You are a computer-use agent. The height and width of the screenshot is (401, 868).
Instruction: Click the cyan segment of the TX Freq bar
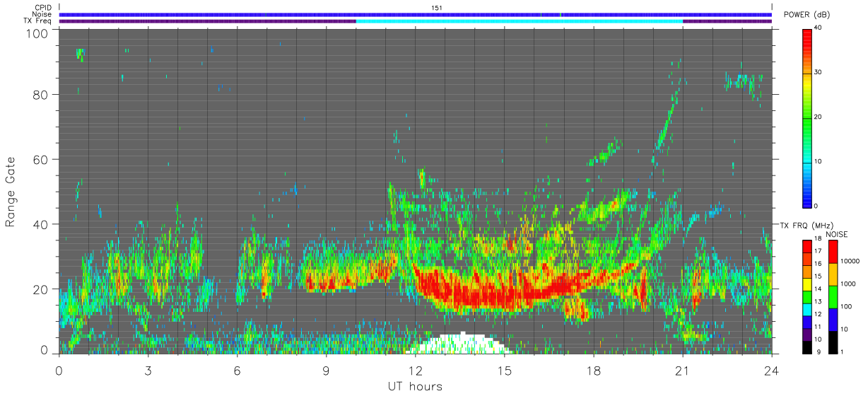pos(520,21)
